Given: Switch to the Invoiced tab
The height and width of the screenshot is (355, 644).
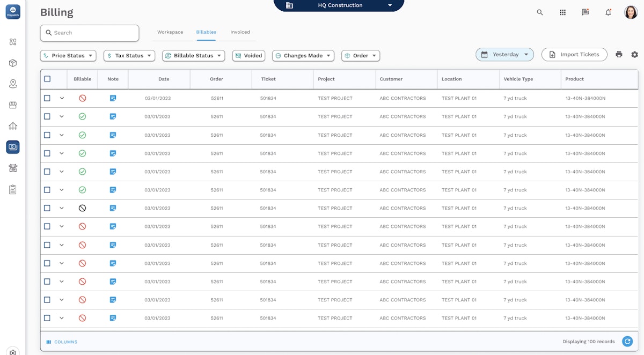Looking at the screenshot, I should click(x=240, y=32).
